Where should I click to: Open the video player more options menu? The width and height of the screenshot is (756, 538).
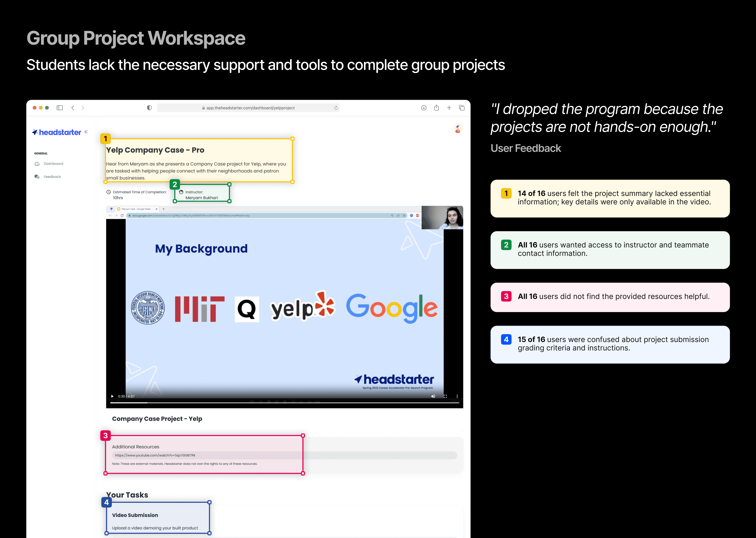tap(457, 396)
